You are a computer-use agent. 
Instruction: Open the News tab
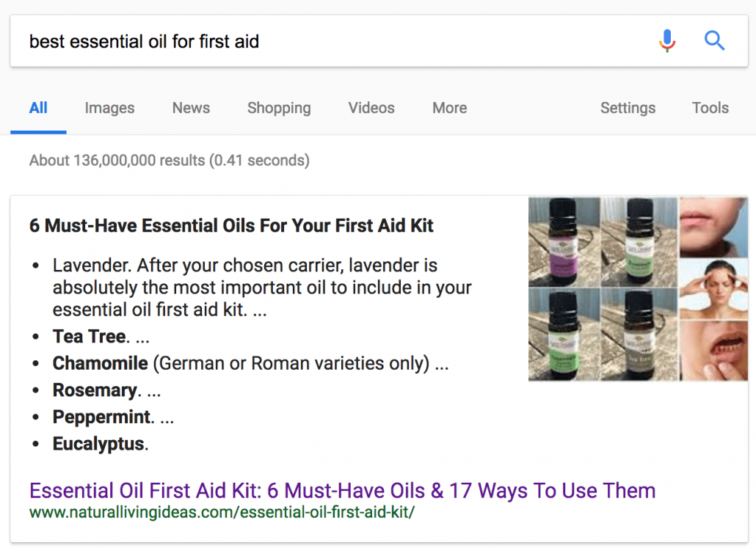point(191,108)
